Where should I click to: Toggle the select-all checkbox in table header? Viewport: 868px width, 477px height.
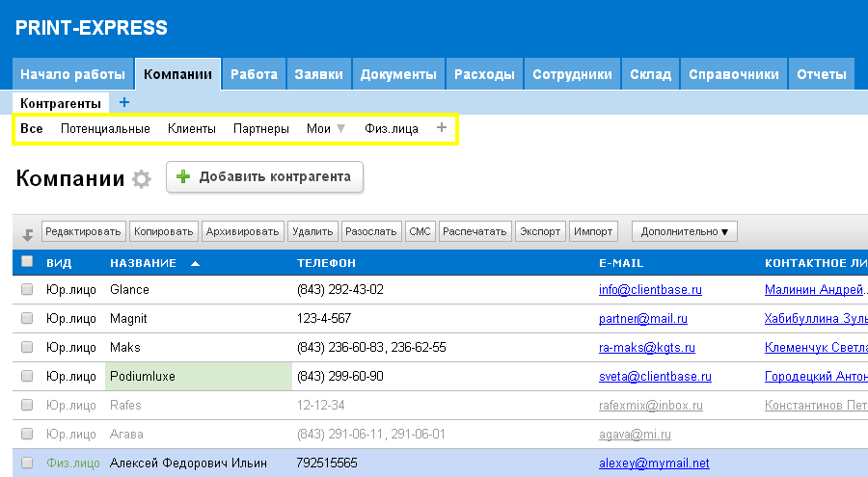pos(27,262)
